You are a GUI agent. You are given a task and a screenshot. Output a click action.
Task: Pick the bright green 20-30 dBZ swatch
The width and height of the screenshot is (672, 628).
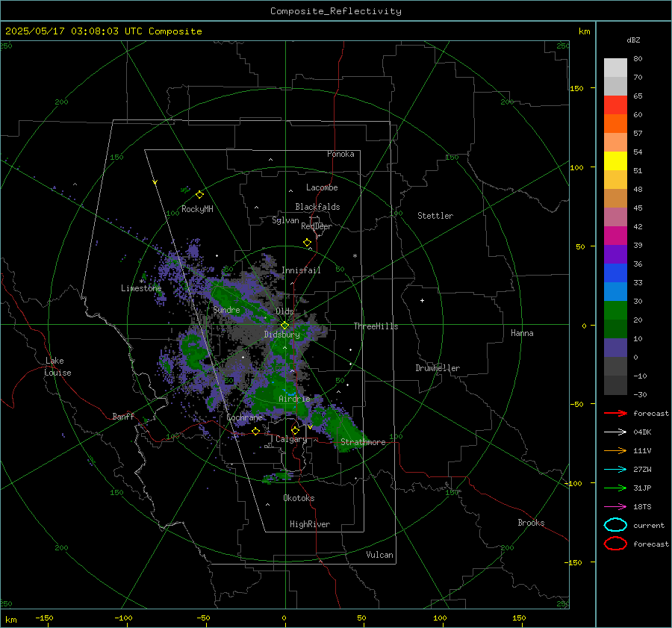615,311
